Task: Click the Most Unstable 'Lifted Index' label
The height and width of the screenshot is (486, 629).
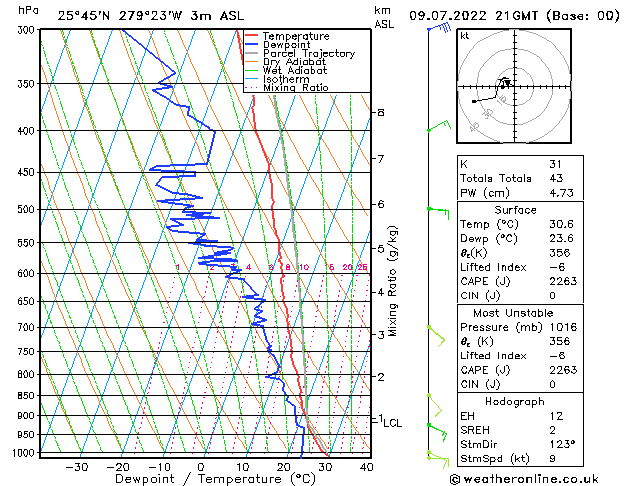Action: [x=493, y=356]
